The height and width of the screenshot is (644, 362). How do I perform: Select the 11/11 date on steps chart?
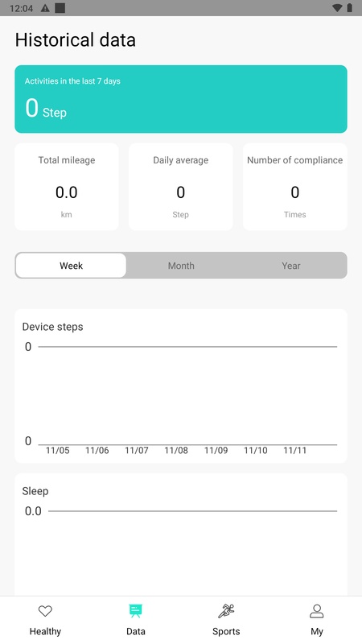294,451
